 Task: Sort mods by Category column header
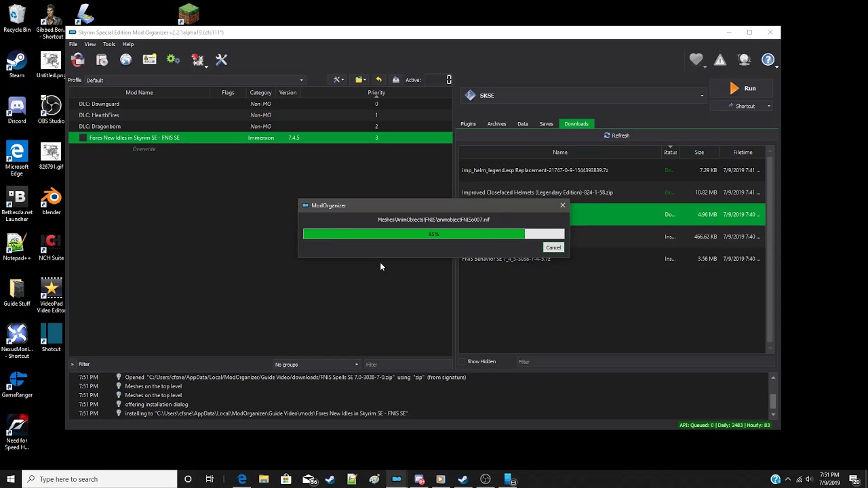pyautogui.click(x=261, y=93)
